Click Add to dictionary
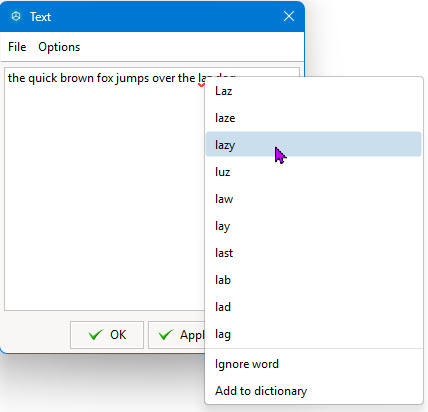The image size is (428, 412). 313,390
